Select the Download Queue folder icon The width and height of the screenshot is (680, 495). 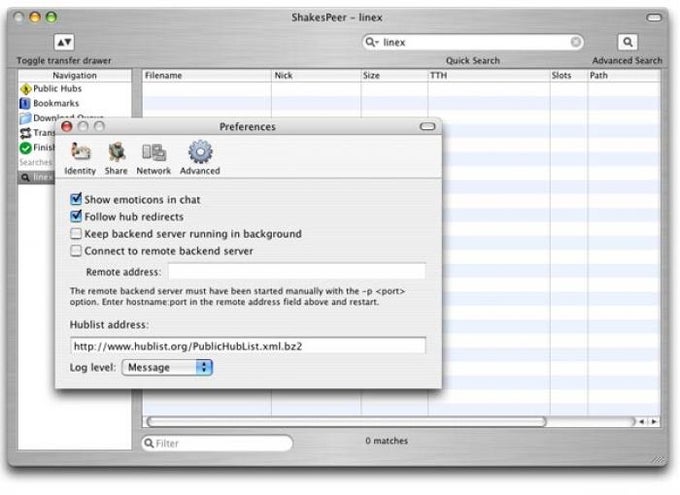pyautogui.click(x=26, y=118)
